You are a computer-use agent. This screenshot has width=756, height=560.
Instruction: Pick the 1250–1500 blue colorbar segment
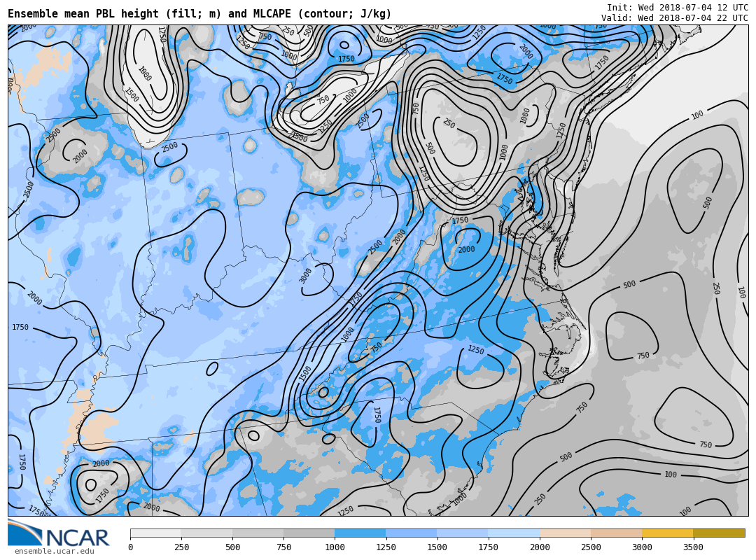pyautogui.click(x=412, y=533)
